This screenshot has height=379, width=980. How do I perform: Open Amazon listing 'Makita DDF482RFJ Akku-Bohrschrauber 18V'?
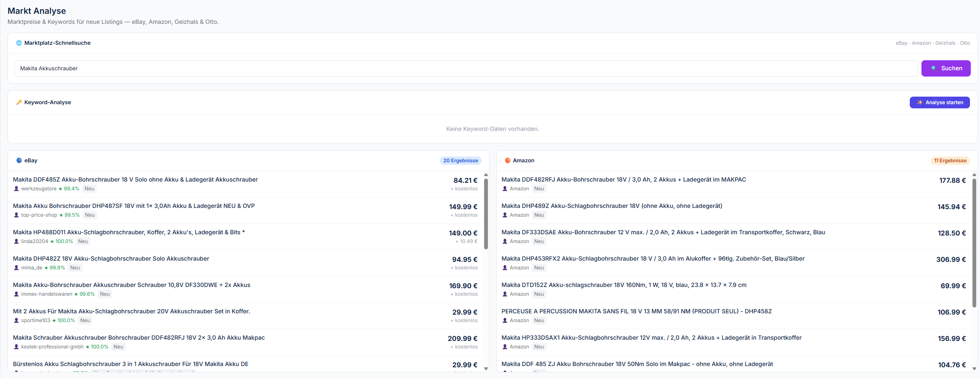[624, 179]
